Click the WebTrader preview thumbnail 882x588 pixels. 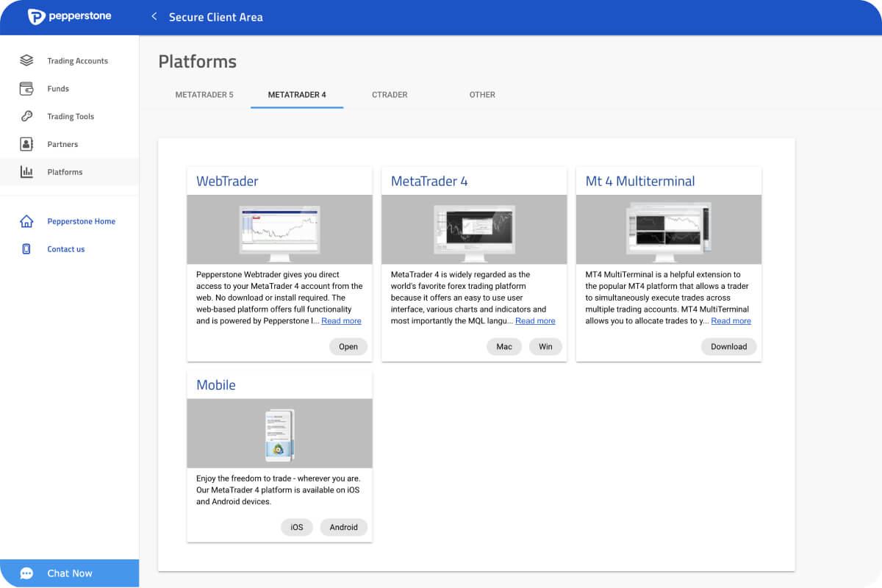pos(280,229)
